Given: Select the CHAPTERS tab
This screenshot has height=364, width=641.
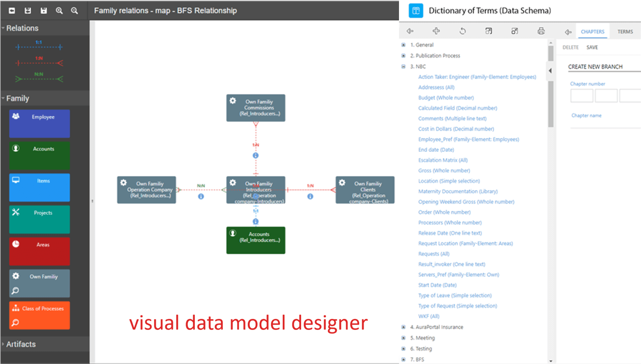Looking at the screenshot, I should pos(592,32).
